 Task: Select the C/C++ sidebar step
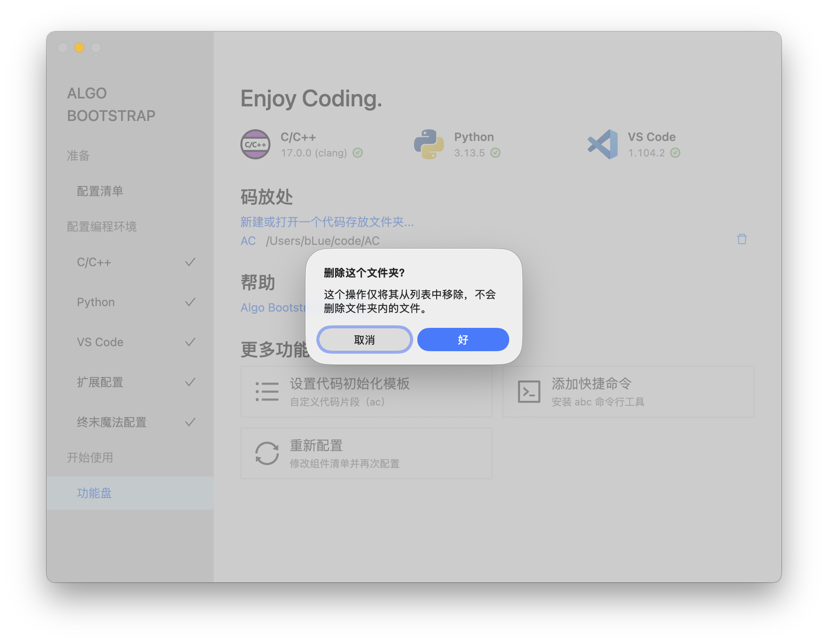[94, 262]
